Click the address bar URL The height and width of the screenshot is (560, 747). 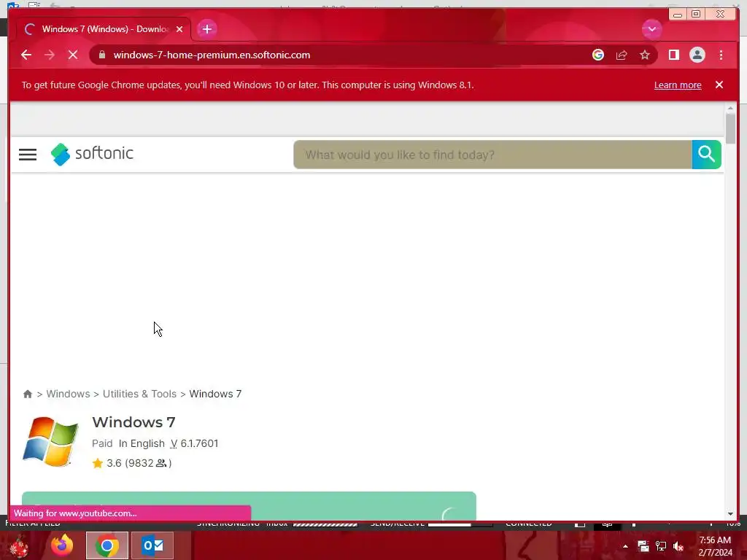click(x=212, y=55)
